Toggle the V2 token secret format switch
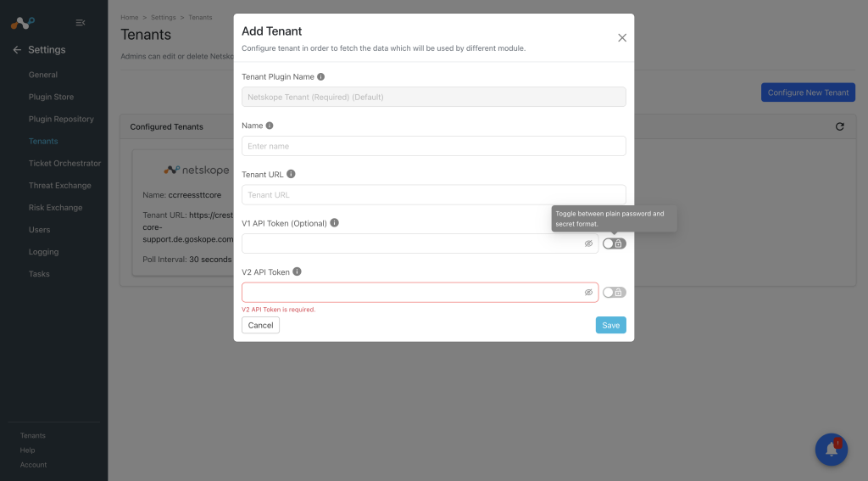 click(x=615, y=293)
